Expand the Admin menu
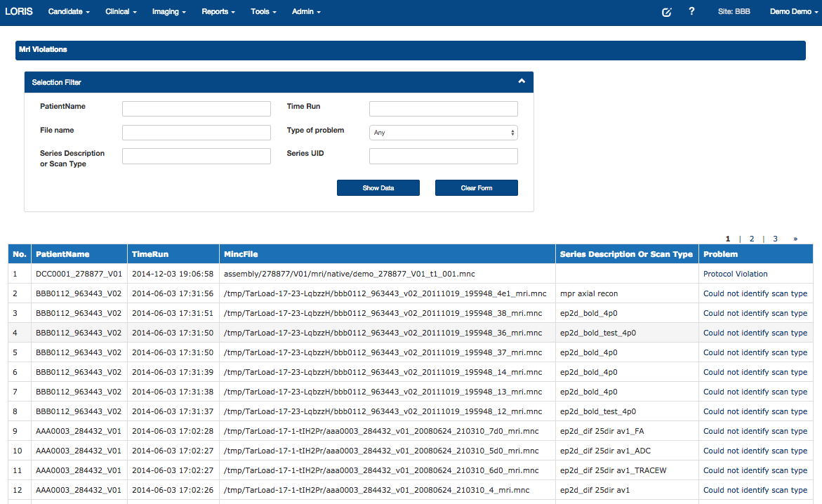Image resolution: width=822 pixels, height=504 pixels. point(306,12)
